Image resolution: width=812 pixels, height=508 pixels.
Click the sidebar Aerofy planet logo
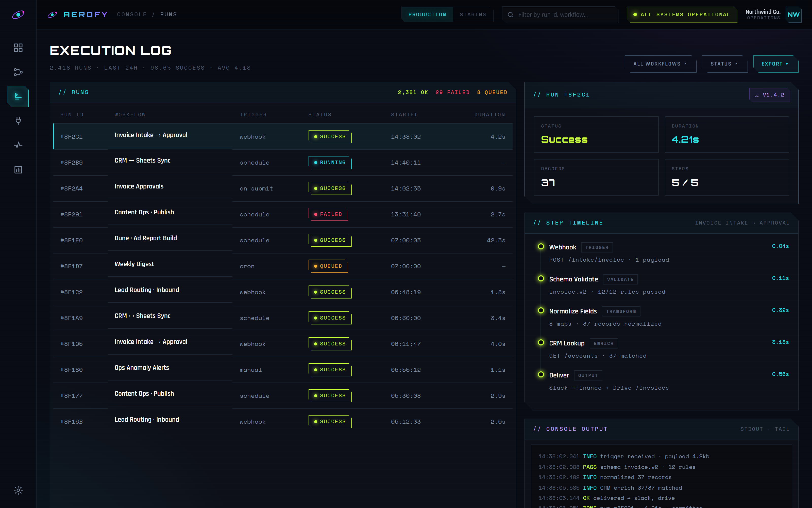pos(18,14)
